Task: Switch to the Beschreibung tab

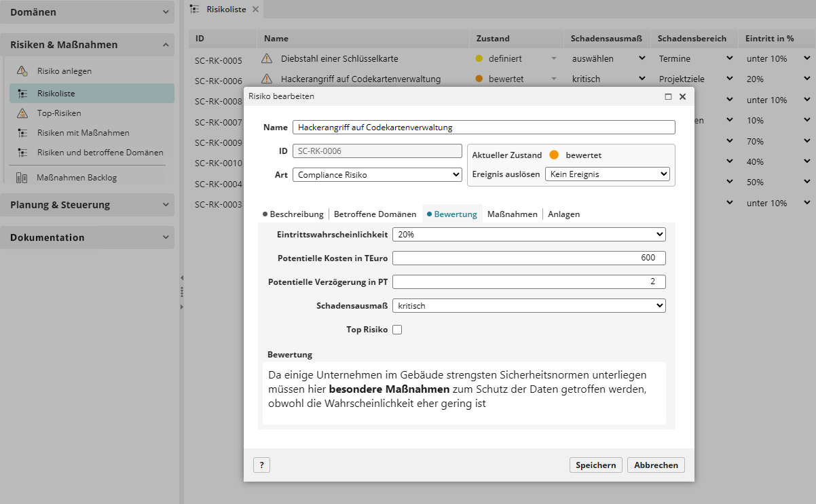Action: point(293,214)
